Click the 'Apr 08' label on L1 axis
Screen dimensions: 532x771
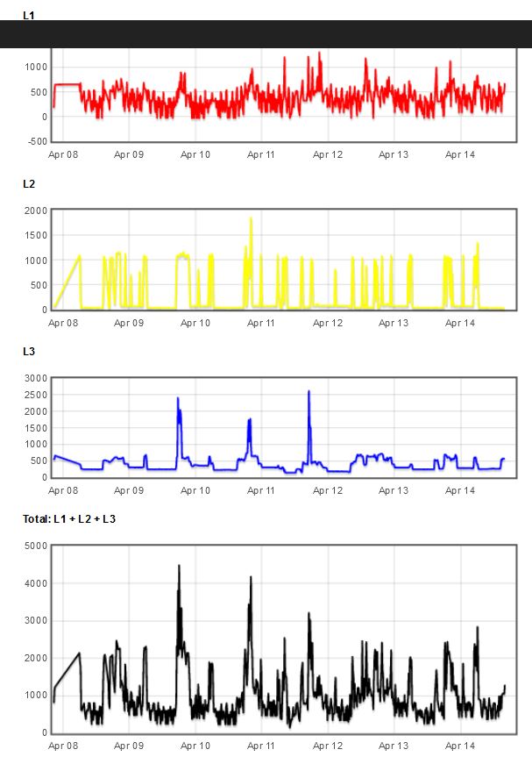tap(63, 154)
